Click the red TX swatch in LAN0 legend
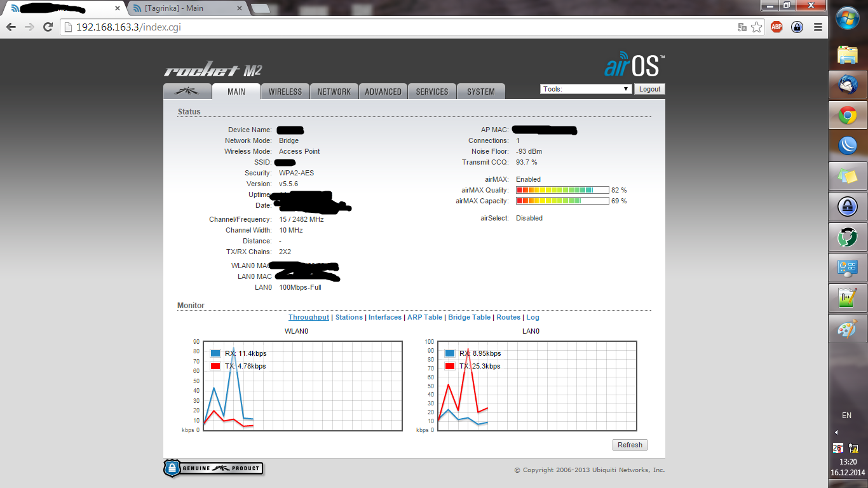Screen dimensions: 868x488 click(x=450, y=366)
